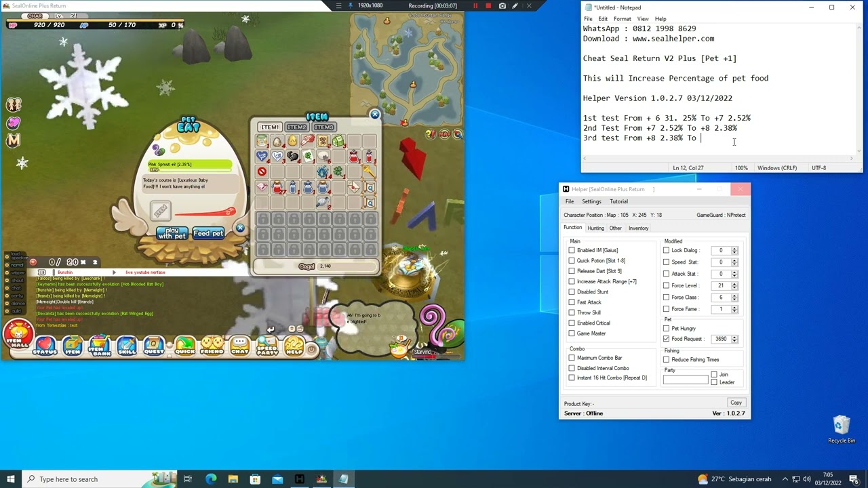Open the Friend list icon
868x488 pixels.
212,346
